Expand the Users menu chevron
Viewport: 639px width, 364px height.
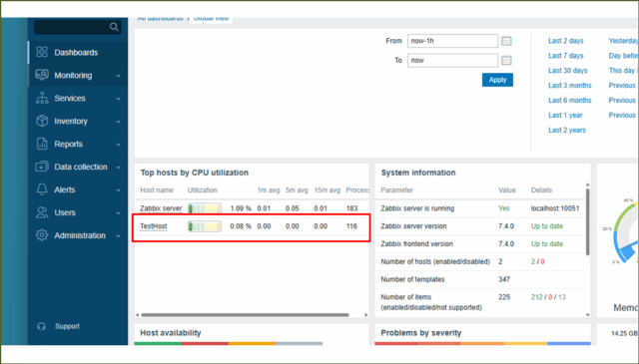(x=118, y=212)
